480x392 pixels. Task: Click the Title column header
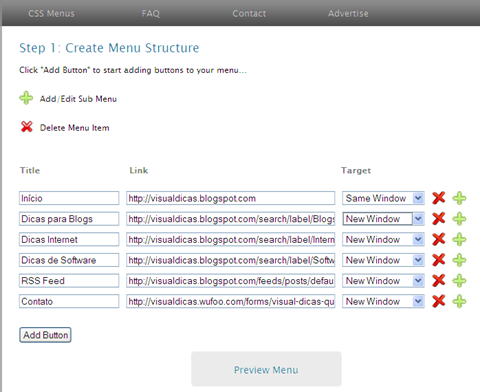point(30,170)
